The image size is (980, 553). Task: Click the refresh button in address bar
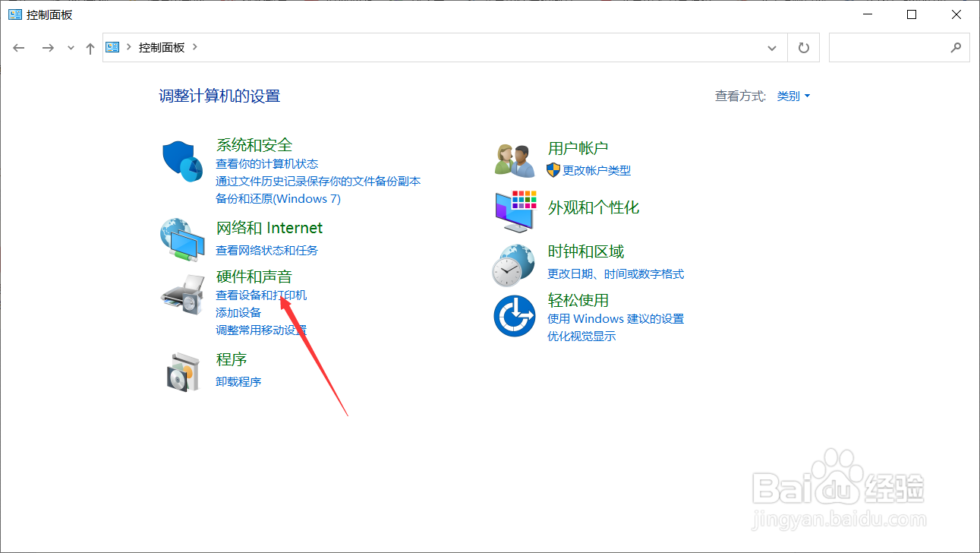tap(803, 47)
